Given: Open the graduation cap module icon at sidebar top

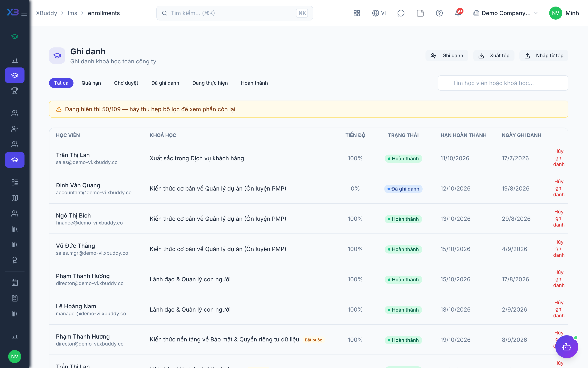Looking at the screenshot, I should [14, 37].
